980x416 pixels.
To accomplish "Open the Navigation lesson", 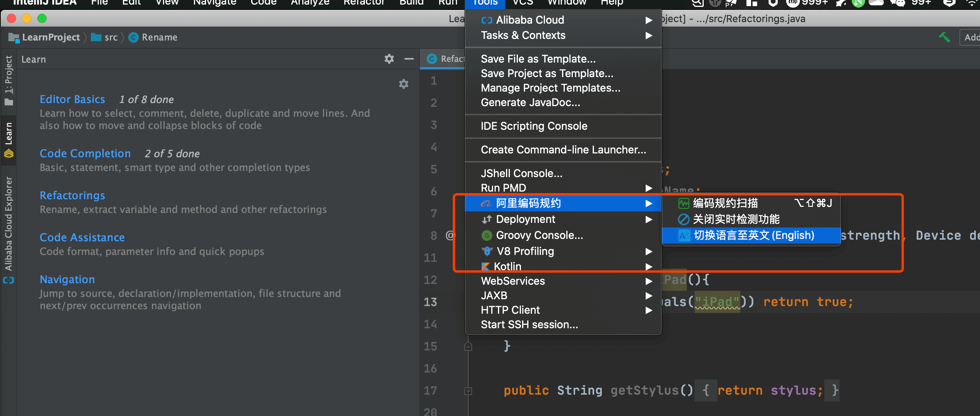I will coord(67,279).
